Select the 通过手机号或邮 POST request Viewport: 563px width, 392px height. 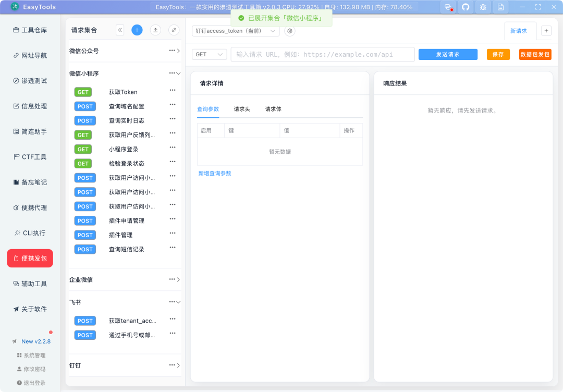tap(132, 335)
